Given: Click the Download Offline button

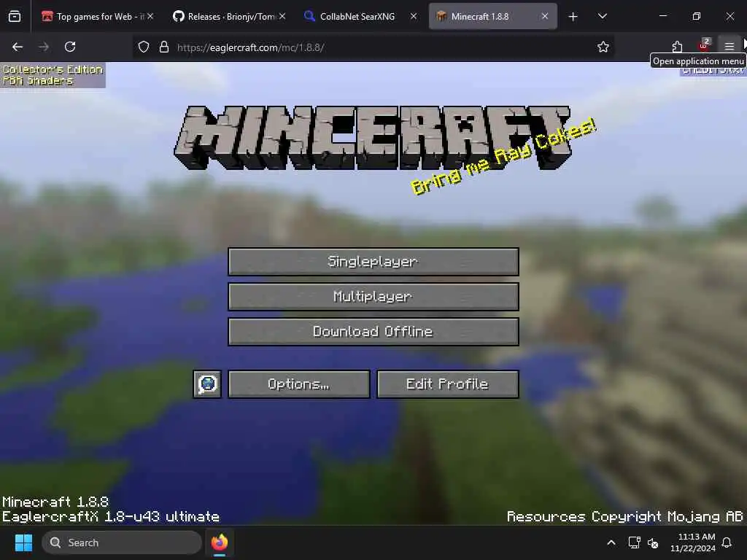Looking at the screenshot, I should tap(373, 332).
